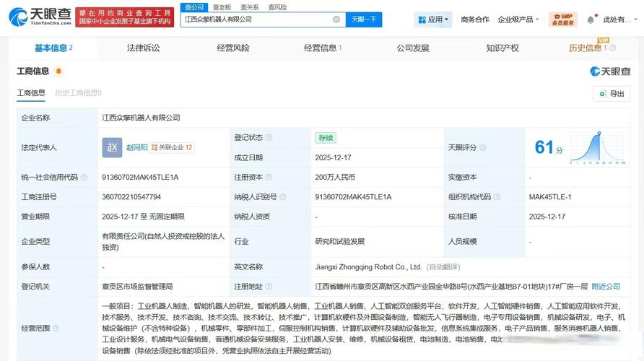This screenshot has width=644, height=361.
Task: Open the 此处有... user menu
Action: (x=619, y=19)
